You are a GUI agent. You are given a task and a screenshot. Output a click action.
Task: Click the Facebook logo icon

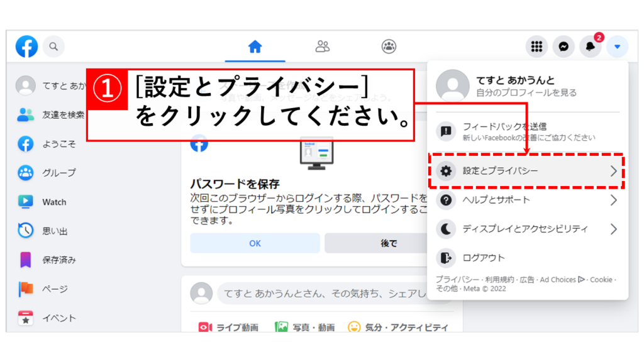[x=26, y=47]
